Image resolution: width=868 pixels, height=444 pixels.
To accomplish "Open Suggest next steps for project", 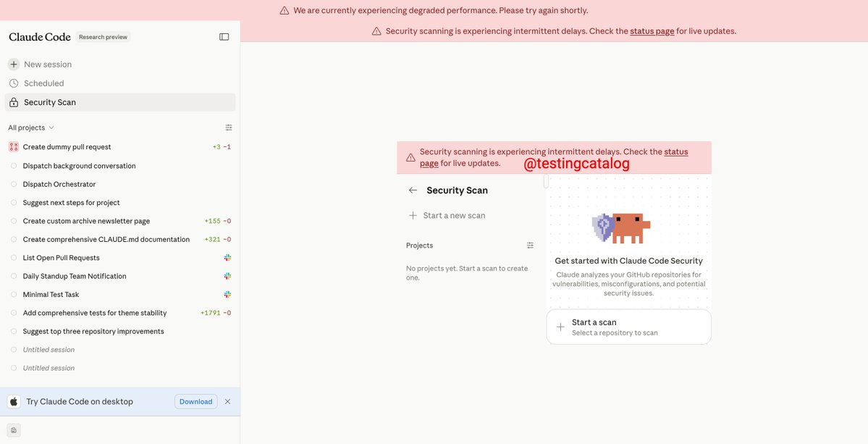I will pyautogui.click(x=120, y=203).
